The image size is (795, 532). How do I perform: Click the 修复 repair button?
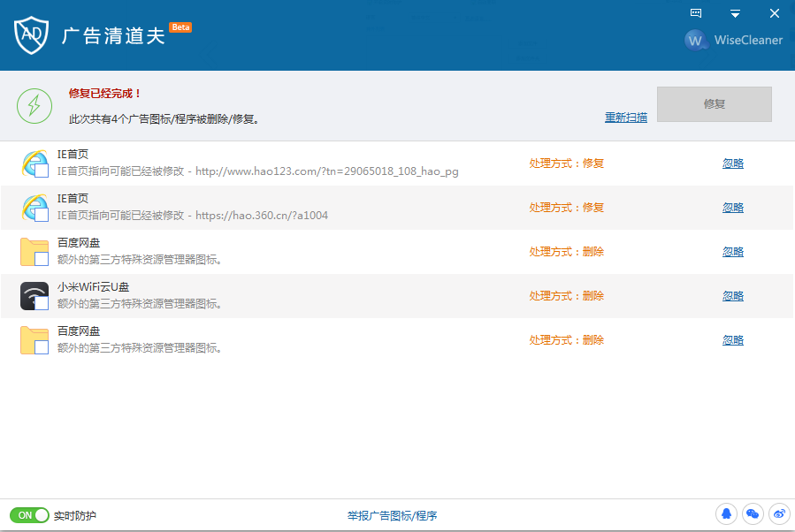point(715,104)
